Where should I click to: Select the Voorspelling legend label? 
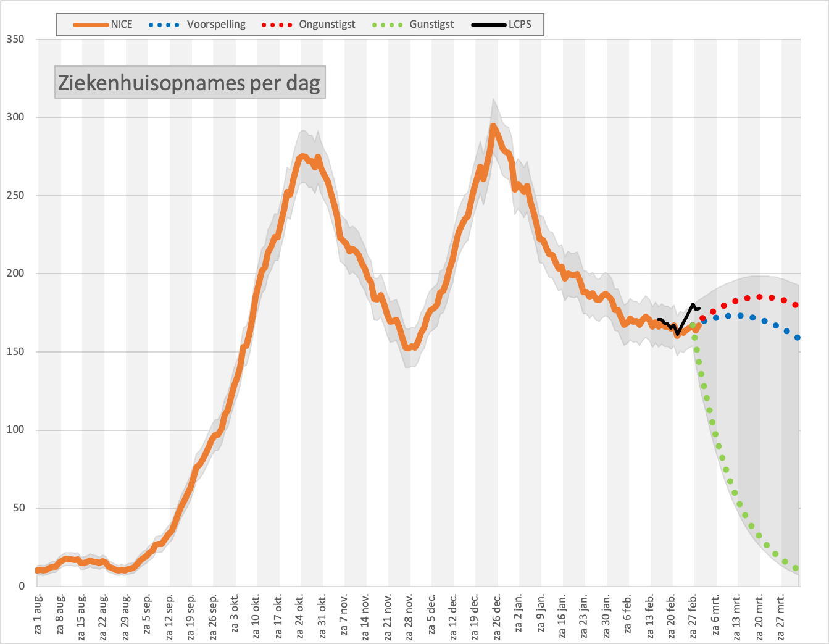216,25
